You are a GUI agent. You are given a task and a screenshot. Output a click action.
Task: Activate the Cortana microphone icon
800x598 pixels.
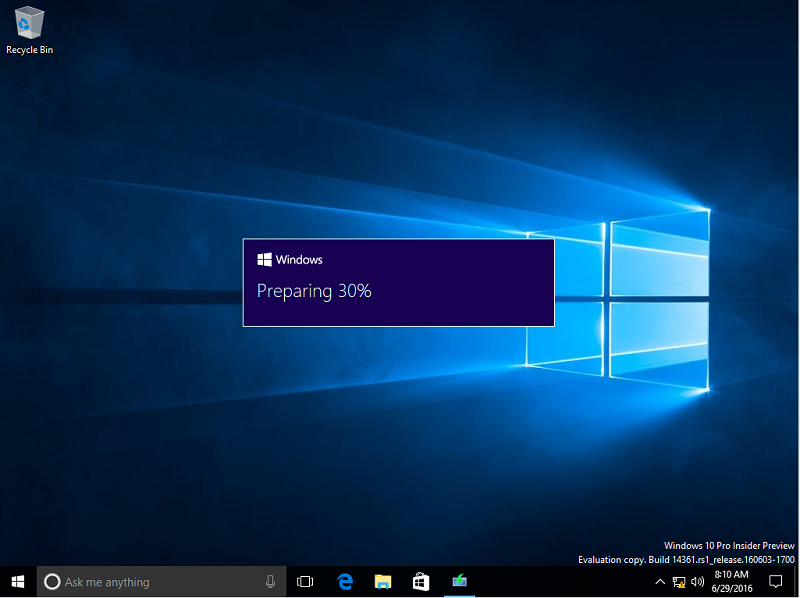click(x=270, y=582)
